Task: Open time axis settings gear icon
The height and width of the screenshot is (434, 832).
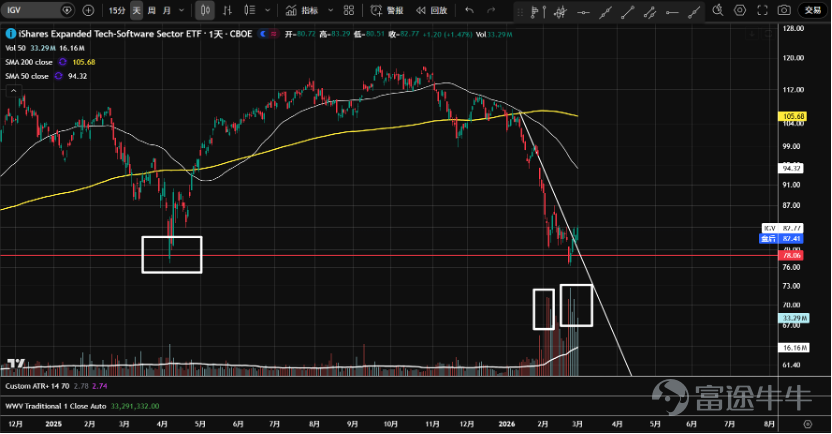Action: (x=808, y=424)
